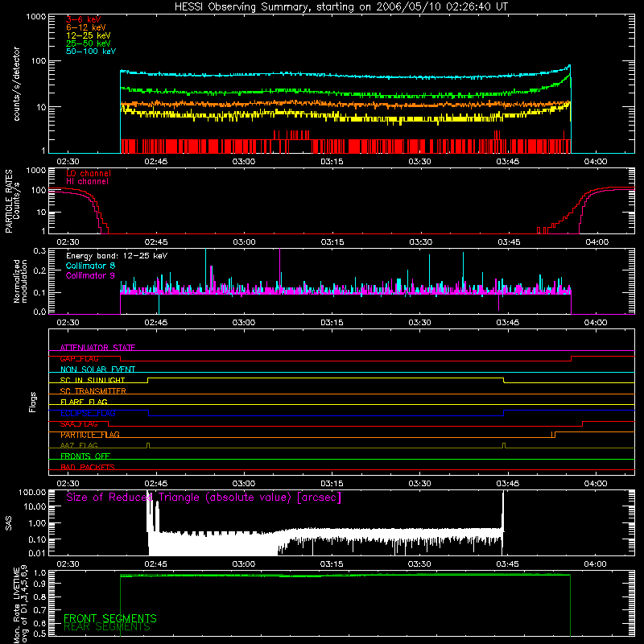Click the NON_SOLAR_EVENT flag label
This screenshot has width=644, height=644.
(97, 369)
